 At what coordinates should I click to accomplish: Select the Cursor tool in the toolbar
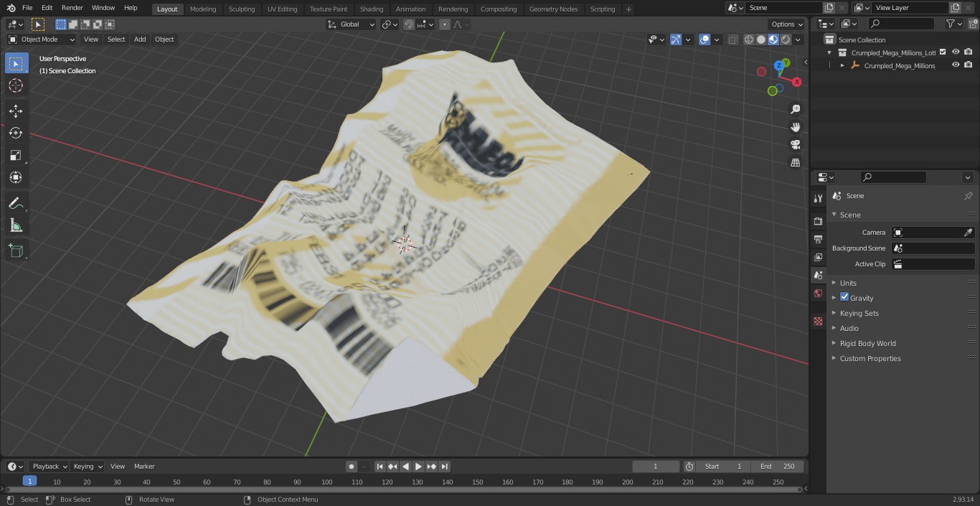(16, 85)
